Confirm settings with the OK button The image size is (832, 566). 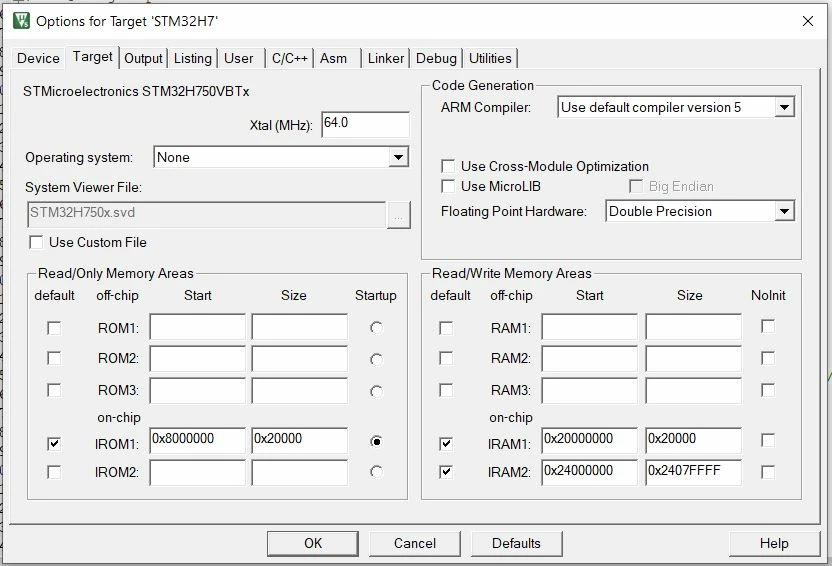click(x=313, y=543)
